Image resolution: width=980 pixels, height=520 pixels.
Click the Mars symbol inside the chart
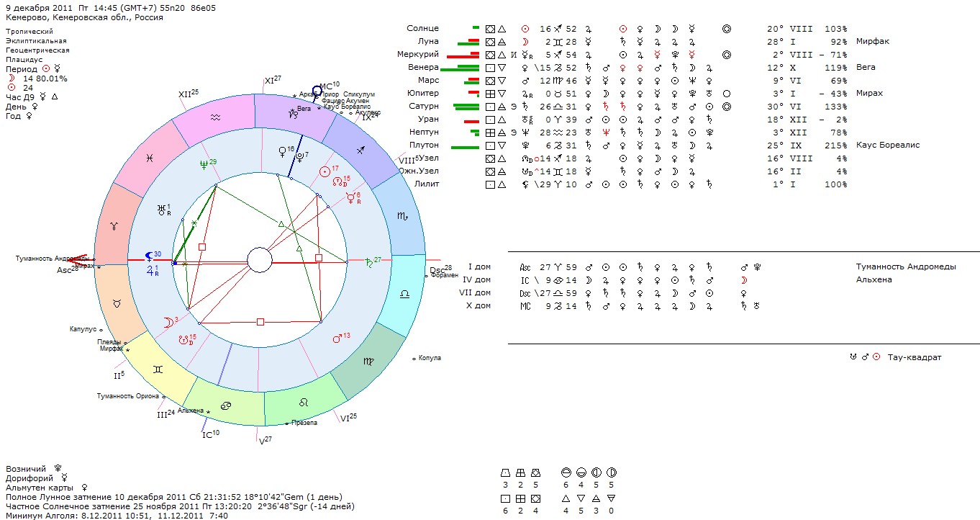tap(335, 339)
